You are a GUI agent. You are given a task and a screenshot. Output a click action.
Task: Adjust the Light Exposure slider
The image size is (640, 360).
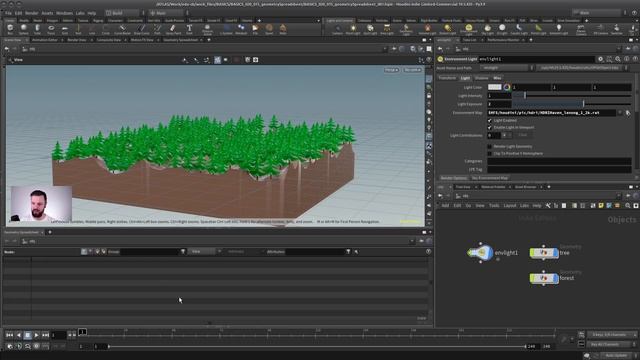tap(571, 104)
